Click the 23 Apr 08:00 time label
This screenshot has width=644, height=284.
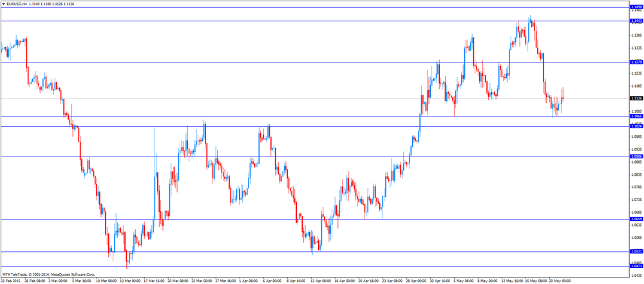392,281
